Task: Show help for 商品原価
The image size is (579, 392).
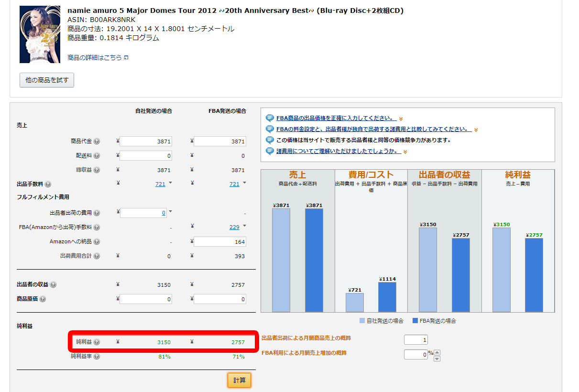Action: [43, 299]
